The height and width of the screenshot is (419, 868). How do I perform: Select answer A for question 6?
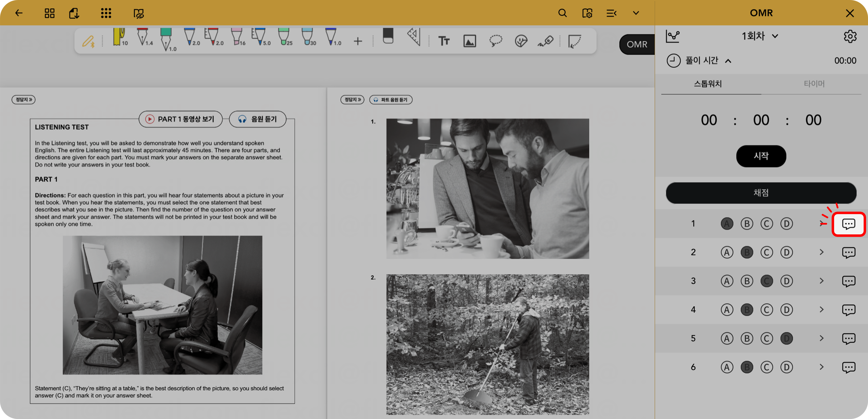tap(727, 367)
